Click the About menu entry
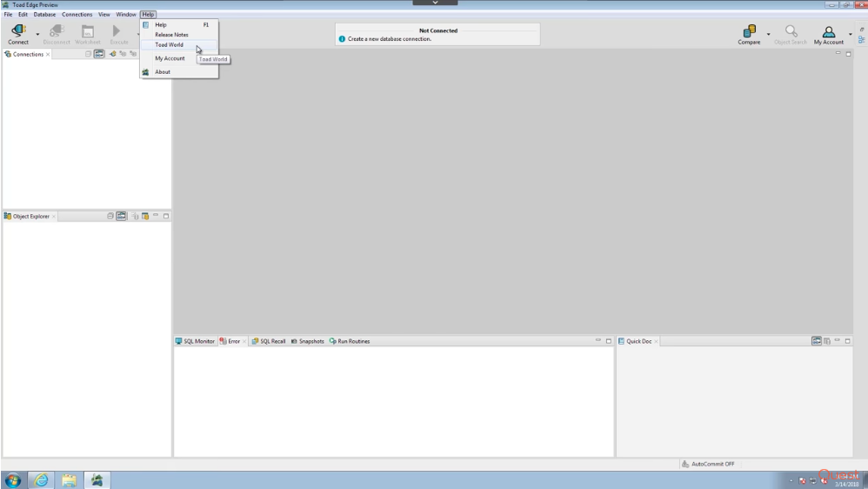868x489 pixels. pyautogui.click(x=163, y=72)
